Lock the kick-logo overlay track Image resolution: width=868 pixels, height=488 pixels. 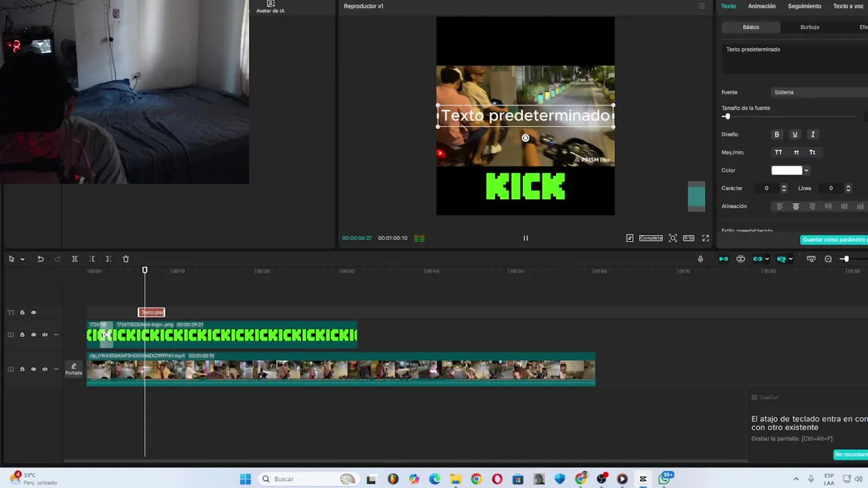click(x=22, y=334)
